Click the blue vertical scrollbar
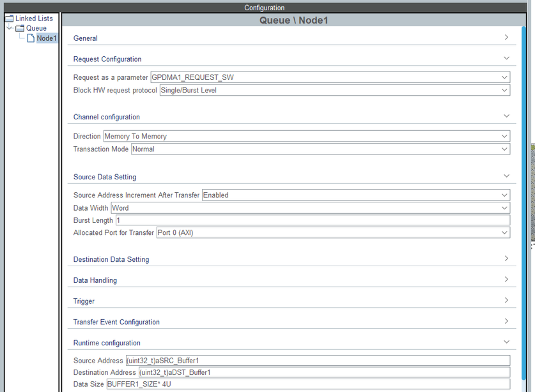The image size is (535, 392). coord(523,203)
